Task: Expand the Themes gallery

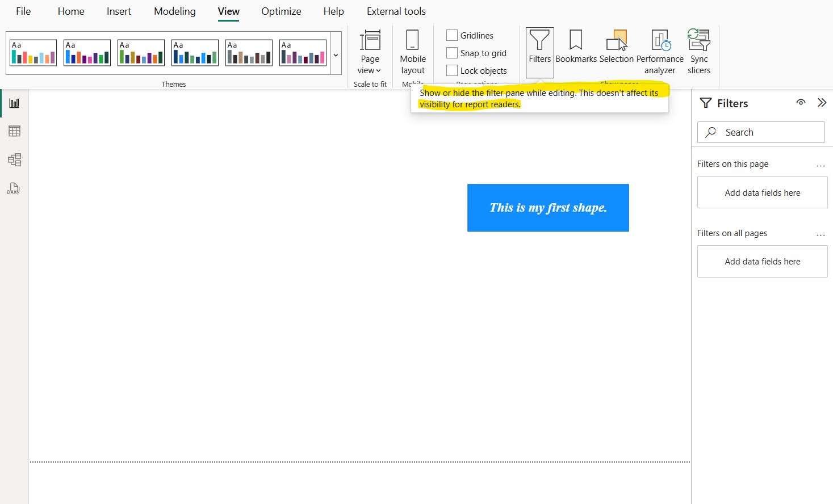Action: pyautogui.click(x=336, y=55)
